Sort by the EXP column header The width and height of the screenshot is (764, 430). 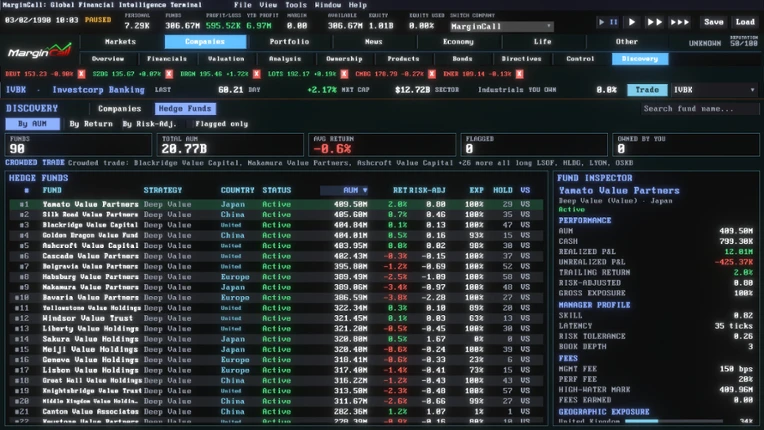pyautogui.click(x=477, y=190)
